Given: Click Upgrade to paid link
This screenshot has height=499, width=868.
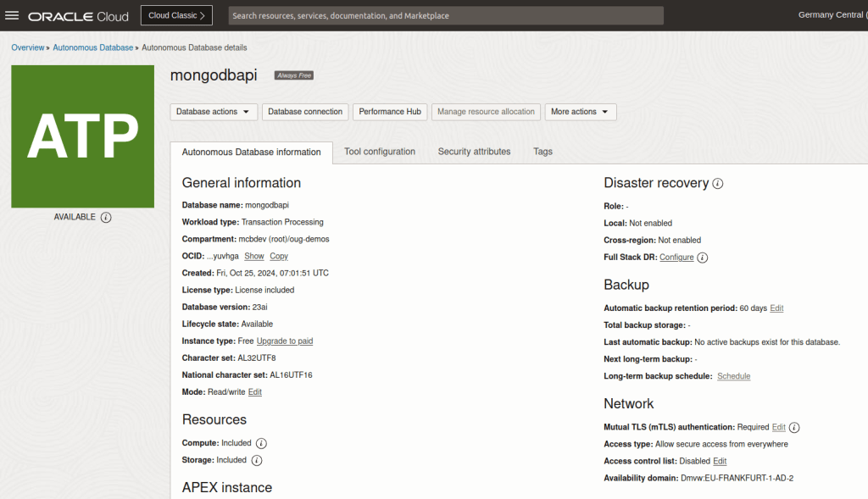Looking at the screenshot, I should point(285,341).
